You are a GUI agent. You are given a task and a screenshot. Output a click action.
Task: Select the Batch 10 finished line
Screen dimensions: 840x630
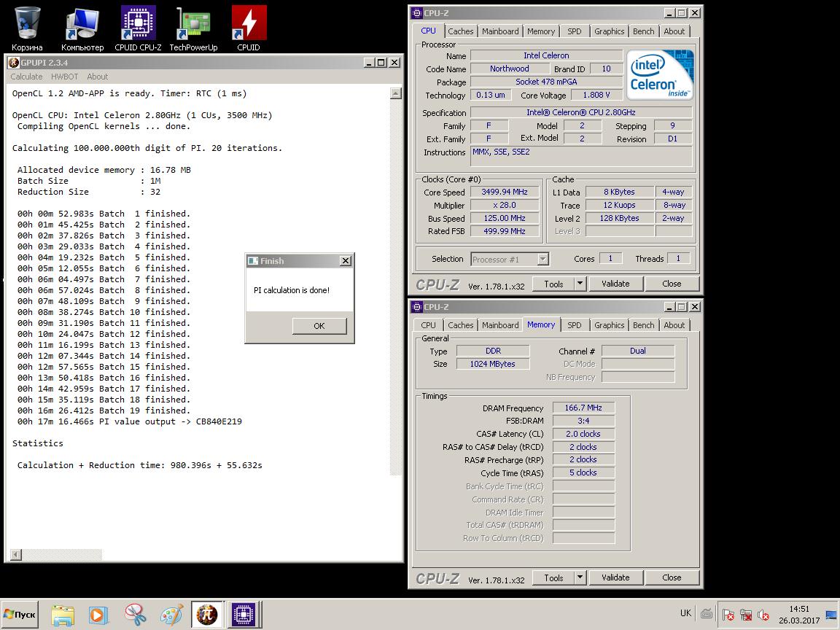(104, 312)
